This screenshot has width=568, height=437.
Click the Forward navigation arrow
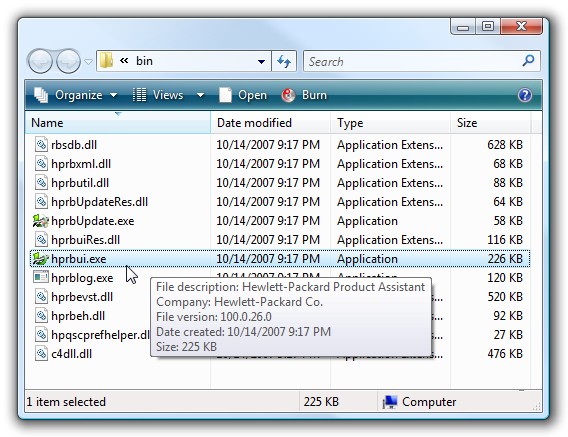(68, 61)
